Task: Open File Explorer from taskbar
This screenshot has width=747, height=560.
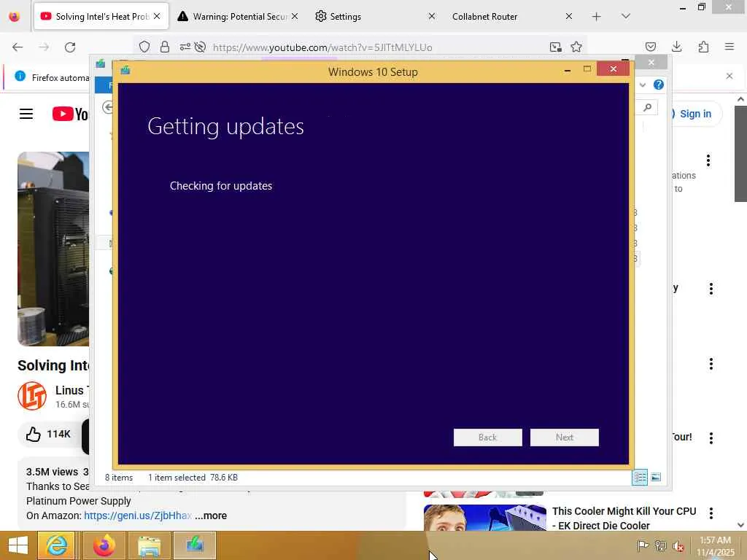Action: [x=149, y=545]
